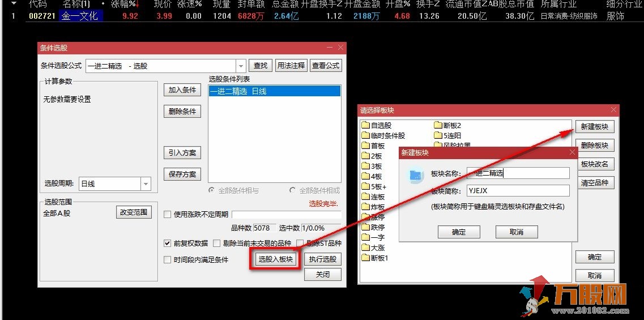Click 保存方案 button
Image resolution: width=644 pixels, height=320 pixels.
tap(182, 174)
